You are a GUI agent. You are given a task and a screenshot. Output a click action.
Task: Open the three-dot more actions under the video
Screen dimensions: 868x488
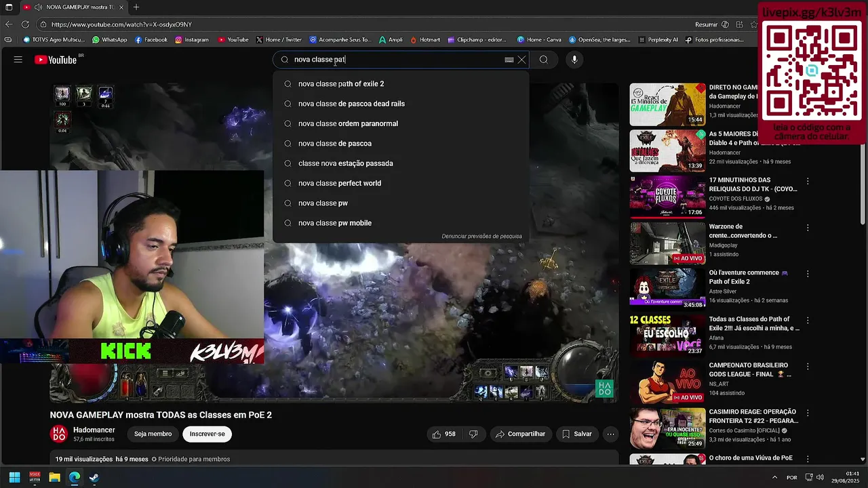pyautogui.click(x=610, y=434)
